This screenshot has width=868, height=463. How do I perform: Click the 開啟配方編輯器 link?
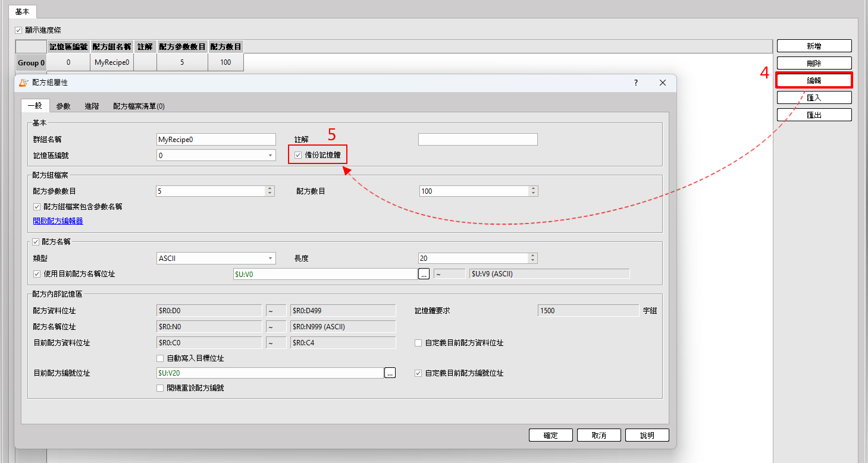58,221
